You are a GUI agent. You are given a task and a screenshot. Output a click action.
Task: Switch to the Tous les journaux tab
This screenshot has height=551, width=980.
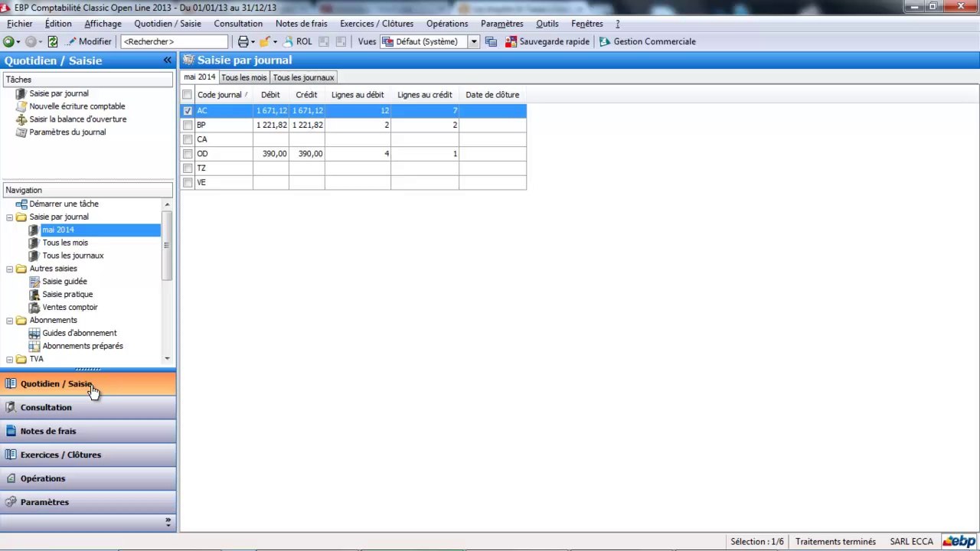coord(304,78)
